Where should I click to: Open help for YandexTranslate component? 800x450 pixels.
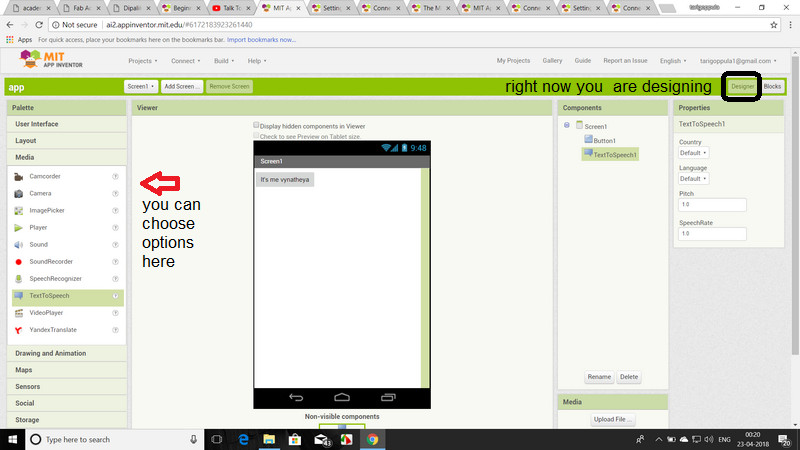(x=115, y=330)
